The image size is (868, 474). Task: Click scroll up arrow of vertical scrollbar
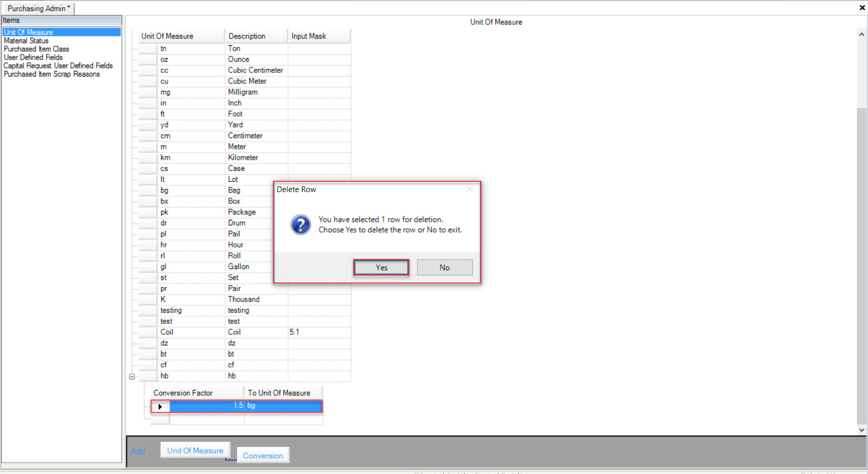pos(862,34)
